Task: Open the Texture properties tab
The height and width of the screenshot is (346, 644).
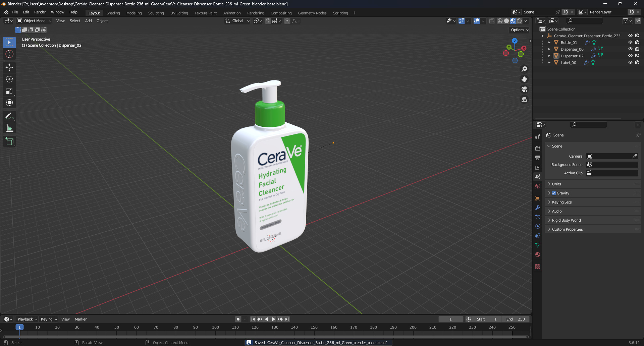Action: point(538,267)
